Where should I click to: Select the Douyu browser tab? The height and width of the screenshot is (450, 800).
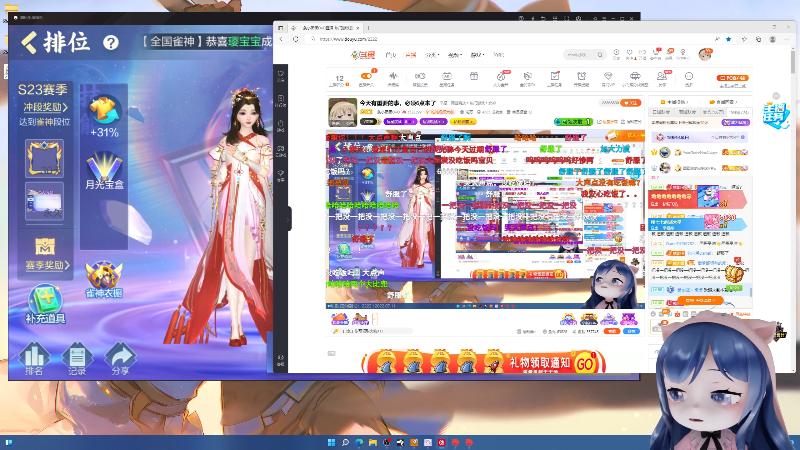[325, 28]
